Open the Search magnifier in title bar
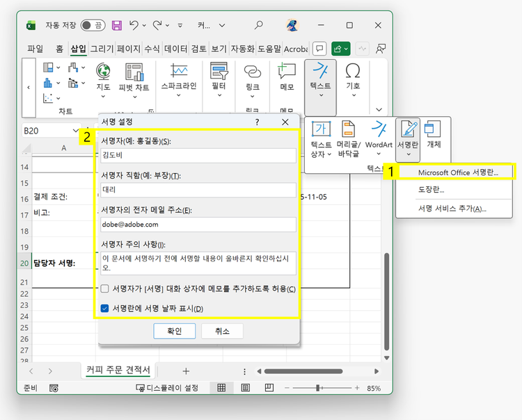The image size is (522, 420). click(x=258, y=25)
